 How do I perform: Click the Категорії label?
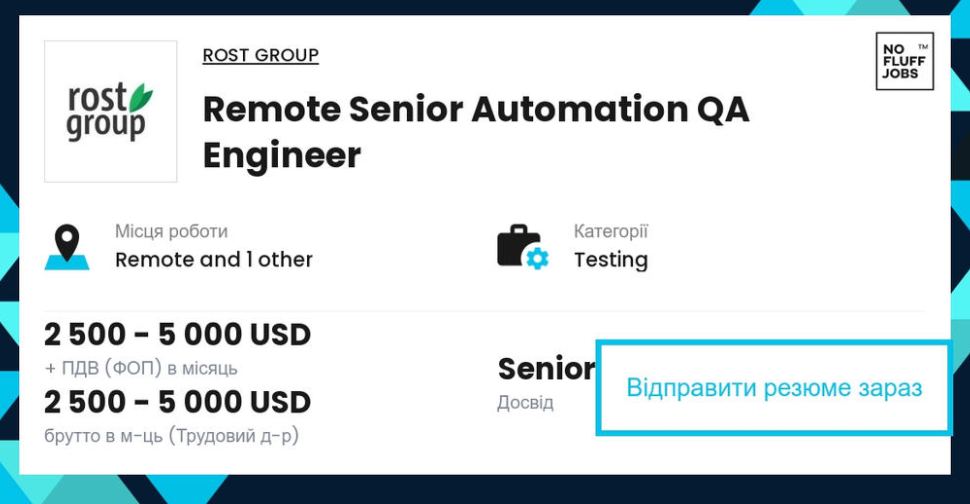point(611,231)
